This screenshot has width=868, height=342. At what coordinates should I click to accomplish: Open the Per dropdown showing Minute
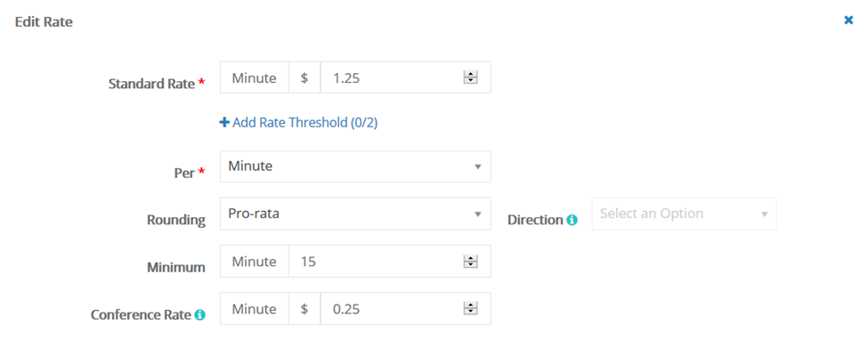355,167
